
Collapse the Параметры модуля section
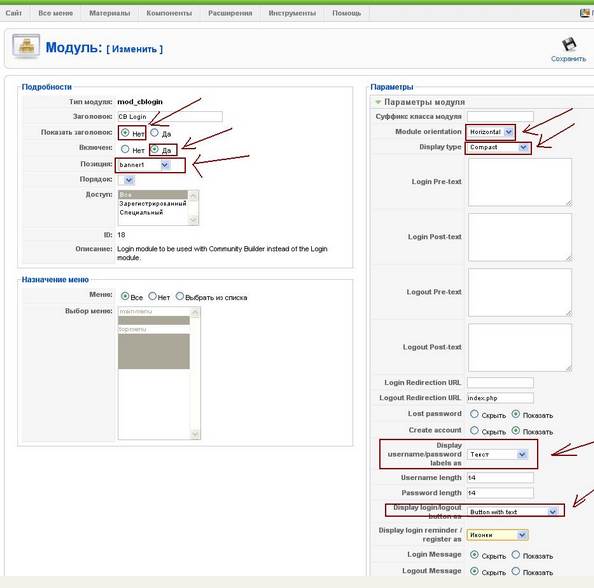378,102
